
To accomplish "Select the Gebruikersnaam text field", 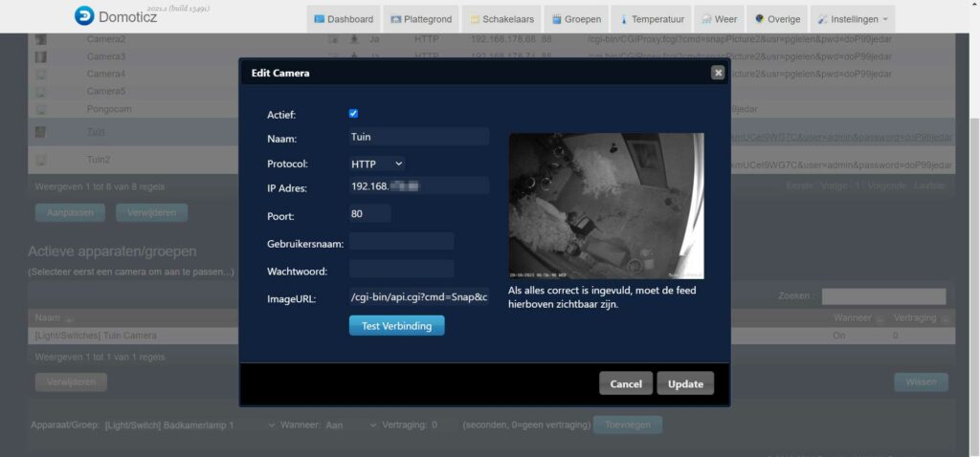I will tap(401, 241).
